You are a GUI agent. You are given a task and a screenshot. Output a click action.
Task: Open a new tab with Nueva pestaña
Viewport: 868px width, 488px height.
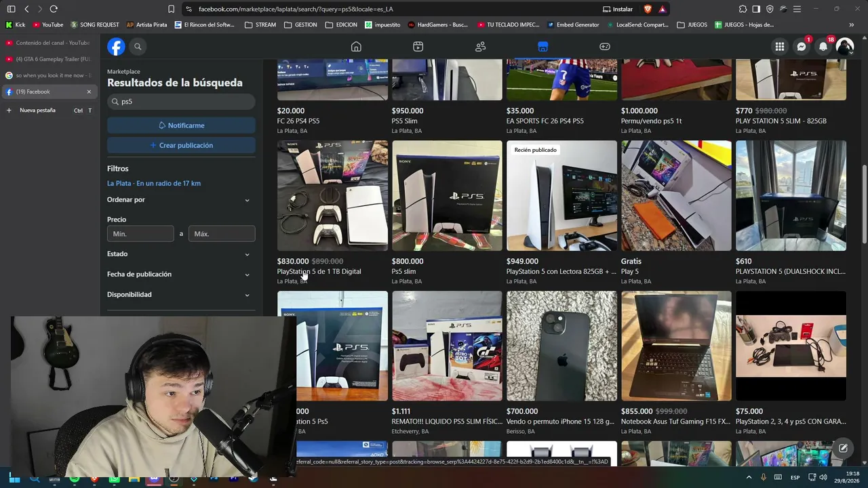coord(48,110)
